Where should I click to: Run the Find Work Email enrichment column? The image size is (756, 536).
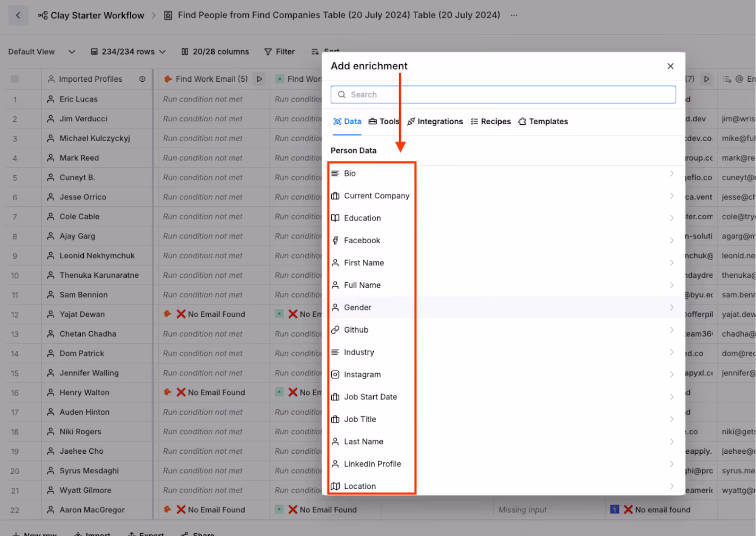pos(259,79)
